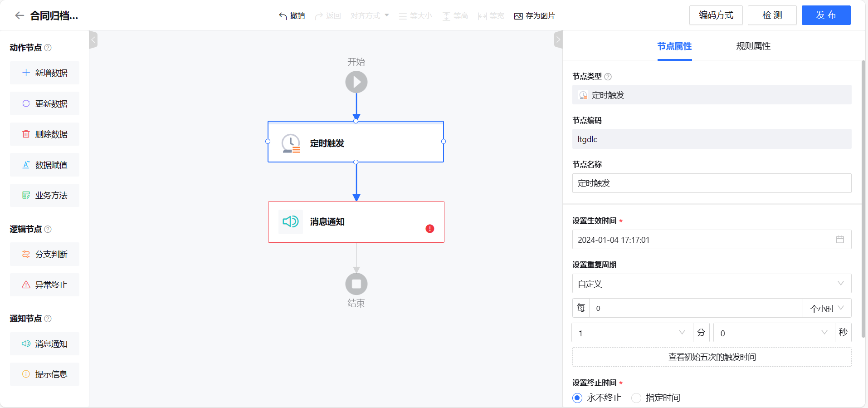Screen dimensions: 868x408
Task: Click the 等大小 equal size tool
Action: (x=415, y=16)
